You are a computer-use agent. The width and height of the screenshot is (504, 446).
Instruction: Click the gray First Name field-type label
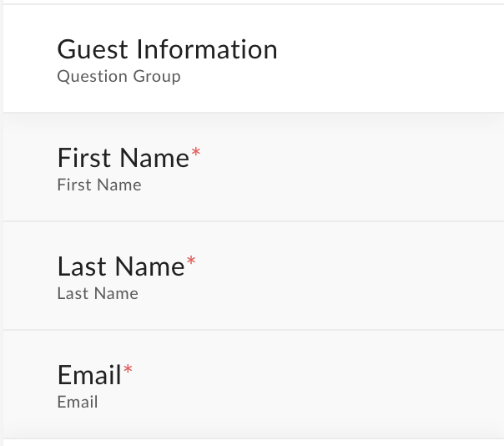pyautogui.click(x=99, y=185)
